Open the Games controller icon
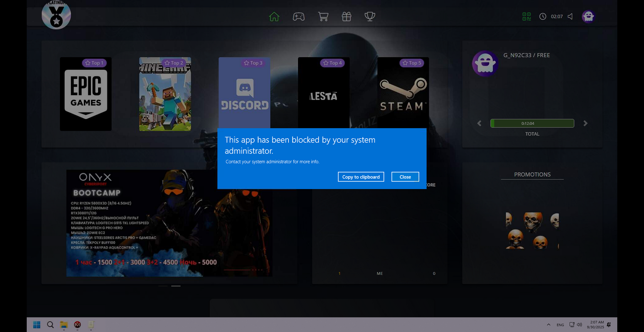Viewport: 644px width, 332px height. [x=298, y=17]
